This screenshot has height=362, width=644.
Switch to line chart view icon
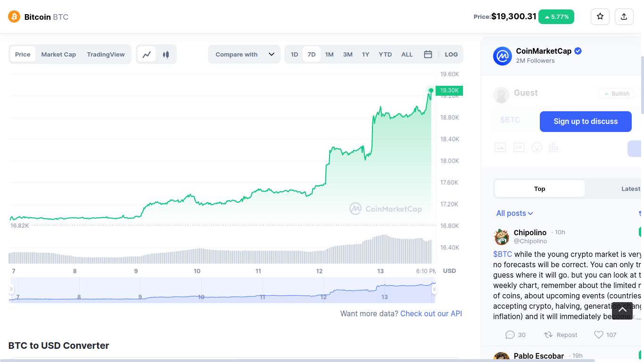(x=147, y=54)
